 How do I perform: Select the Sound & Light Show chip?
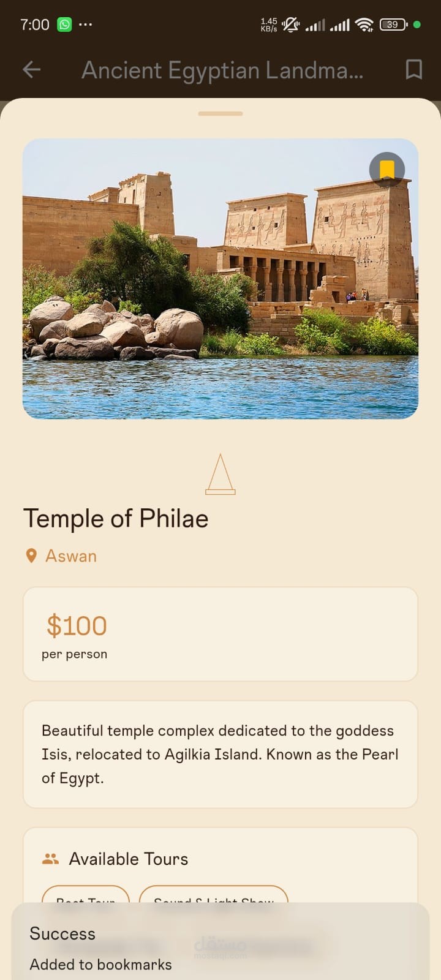(213, 895)
